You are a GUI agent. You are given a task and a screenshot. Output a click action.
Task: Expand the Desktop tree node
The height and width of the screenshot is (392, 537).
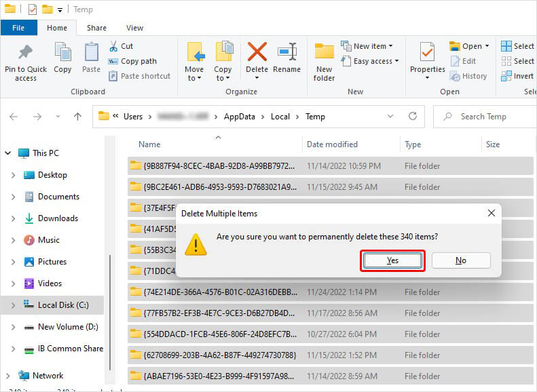click(14, 175)
